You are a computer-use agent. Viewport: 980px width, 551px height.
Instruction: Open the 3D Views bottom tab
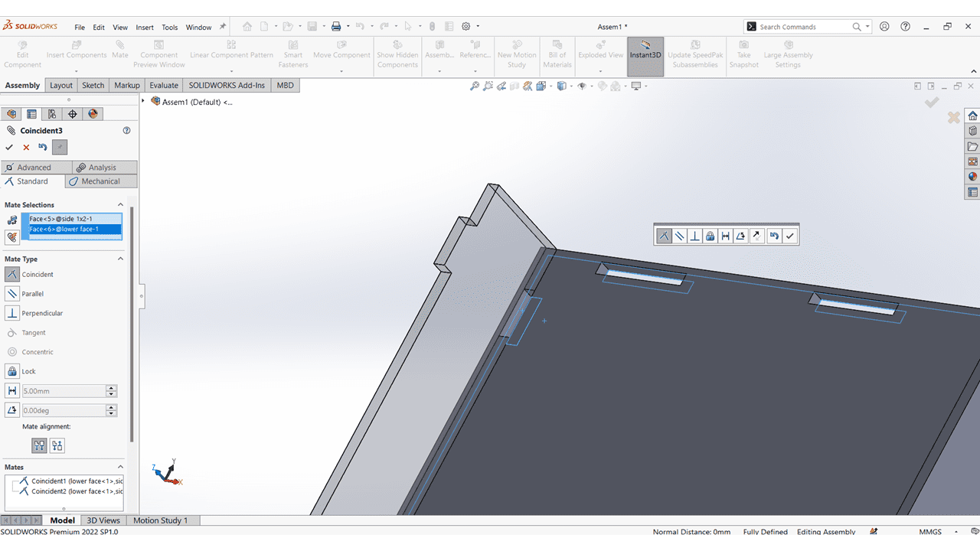tap(103, 520)
